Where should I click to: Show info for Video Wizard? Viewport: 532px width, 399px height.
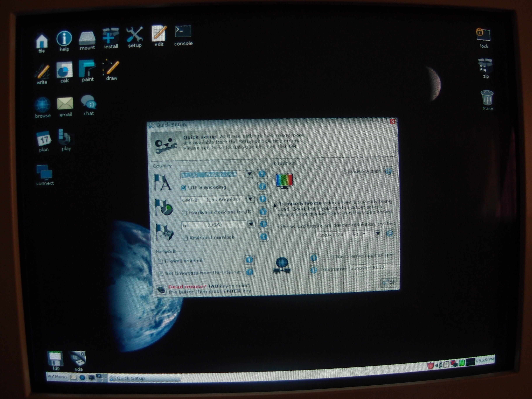click(389, 171)
